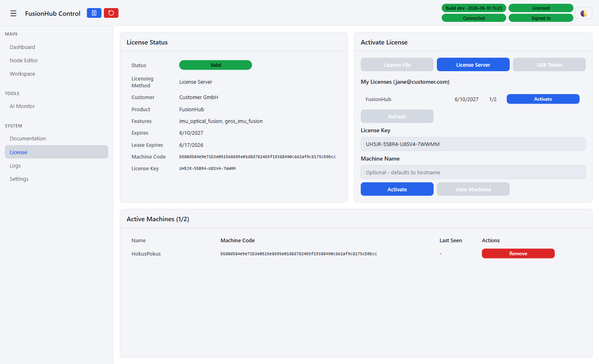Click the License Status panel heading
This screenshot has width=599, height=364.
pos(147,42)
